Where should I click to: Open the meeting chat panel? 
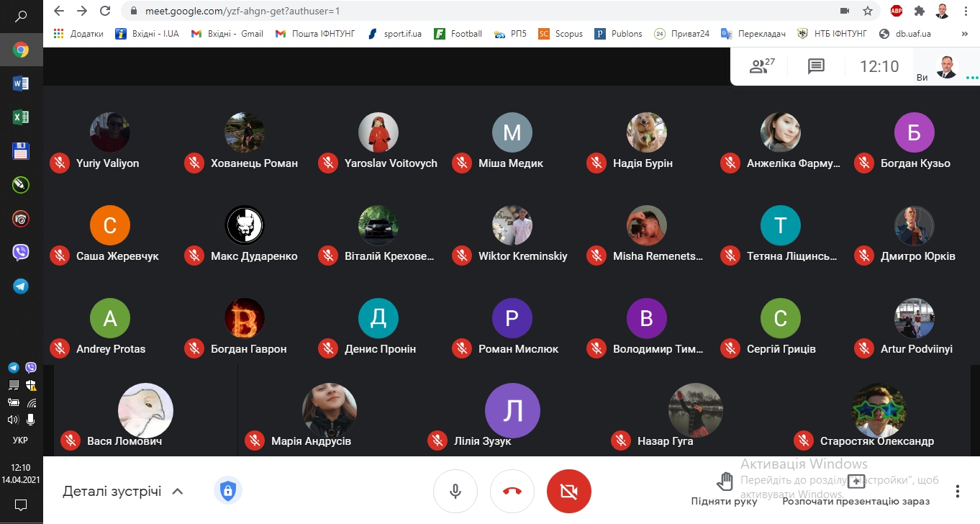[815, 67]
